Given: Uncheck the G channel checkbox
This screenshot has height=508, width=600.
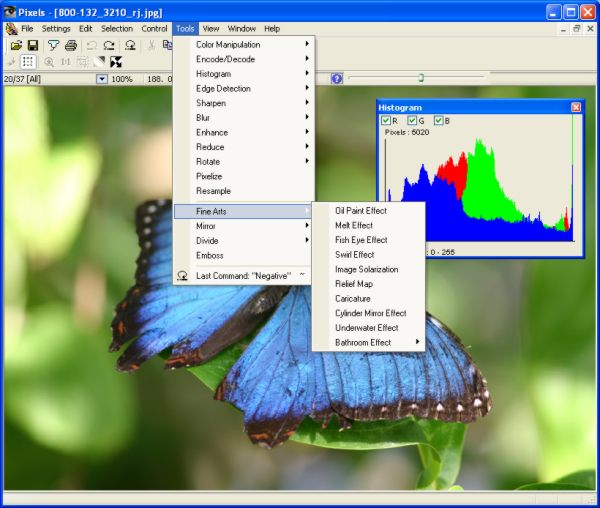Looking at the screenshot, I should tap(412, 120).
